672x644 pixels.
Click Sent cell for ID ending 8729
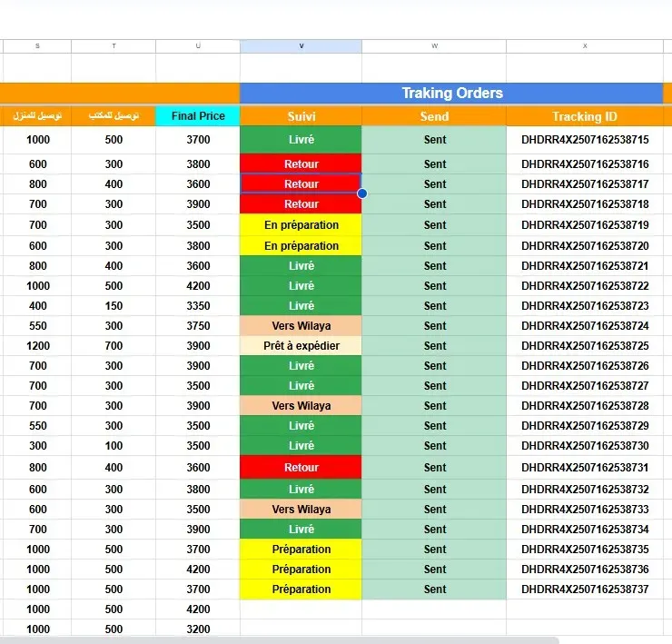point(434,426)
